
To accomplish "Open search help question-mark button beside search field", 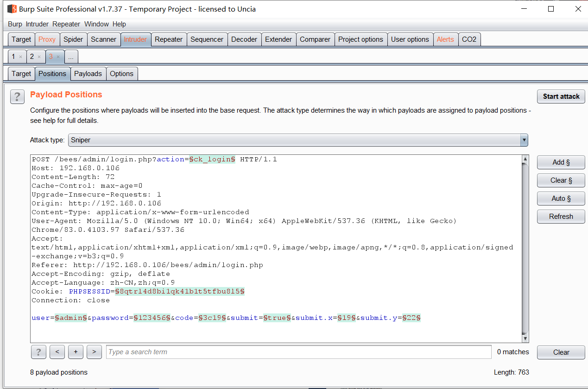I will [x=38, y=352].
